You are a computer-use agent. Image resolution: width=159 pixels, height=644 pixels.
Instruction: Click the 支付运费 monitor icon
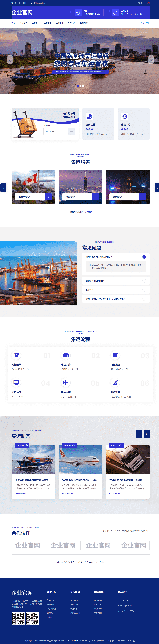click(x=16, y=382)
